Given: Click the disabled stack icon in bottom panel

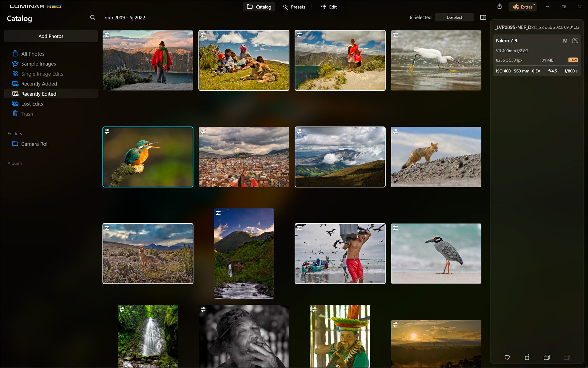Looking at the screenshot, I should [x=566, y=357].
